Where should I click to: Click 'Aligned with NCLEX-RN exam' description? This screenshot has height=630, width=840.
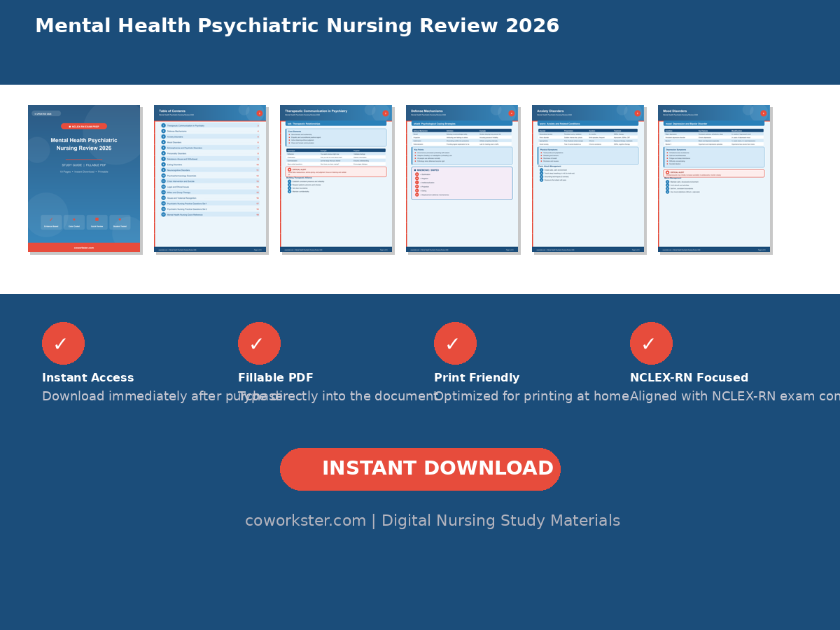point(735,397)
